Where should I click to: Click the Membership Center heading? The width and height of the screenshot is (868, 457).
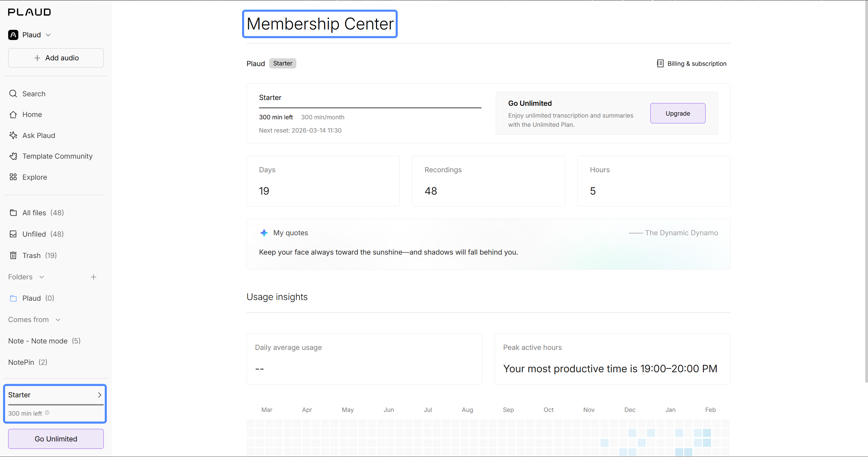coord(320,24)
